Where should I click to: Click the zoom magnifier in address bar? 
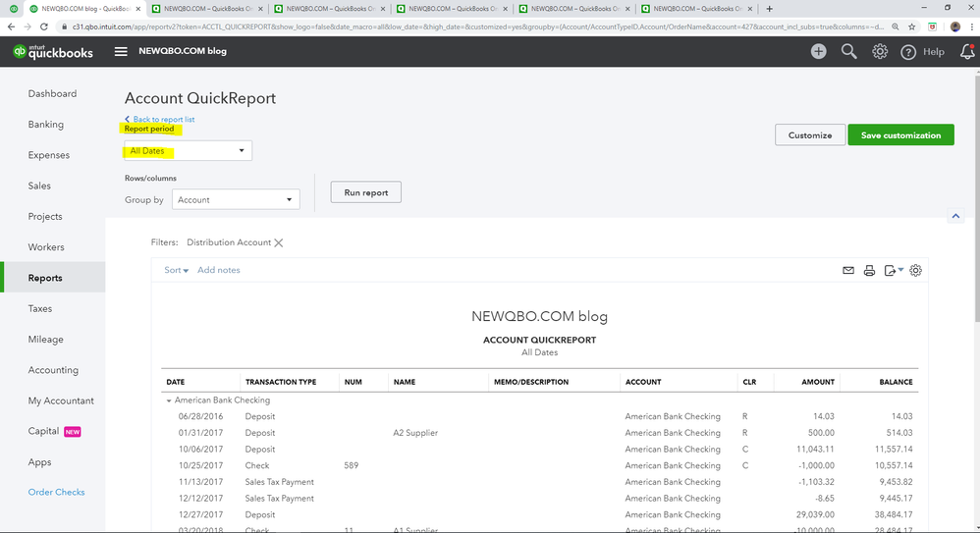(x=896, y=27)
